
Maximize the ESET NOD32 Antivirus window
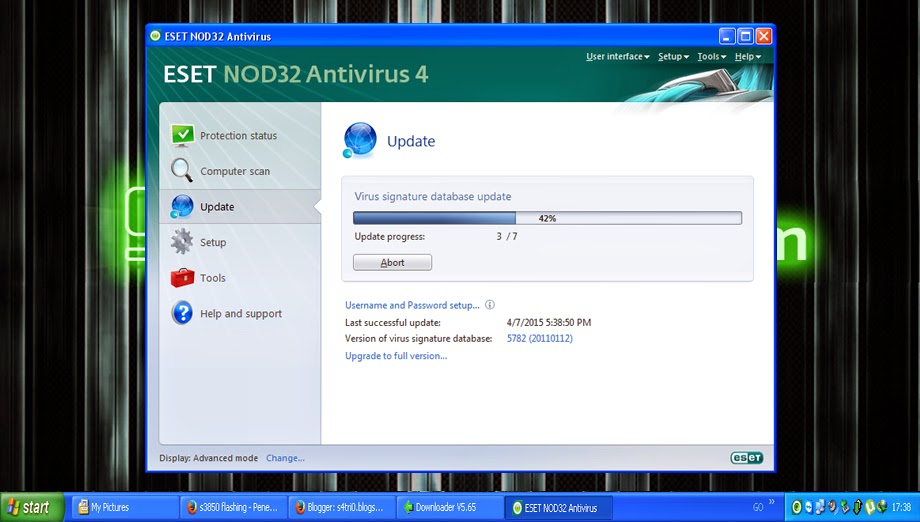745,36
